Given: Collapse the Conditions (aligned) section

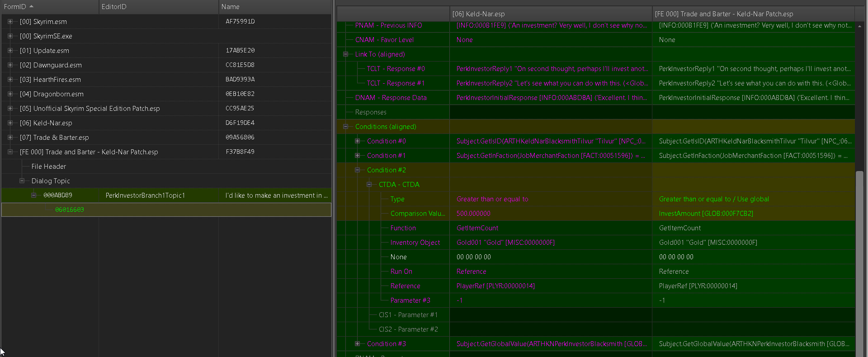Looking at the screenshot, I should coord(345,127).
